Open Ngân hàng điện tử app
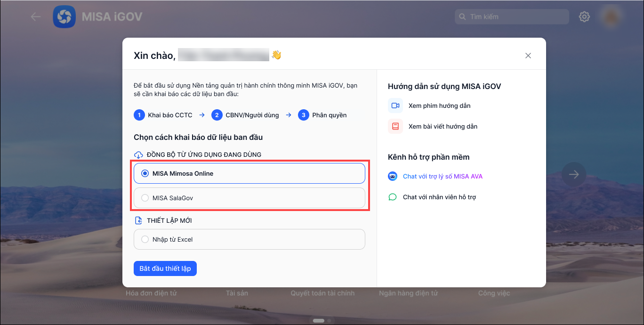Viewport: 644px width, 325px height. click(408, 293)
